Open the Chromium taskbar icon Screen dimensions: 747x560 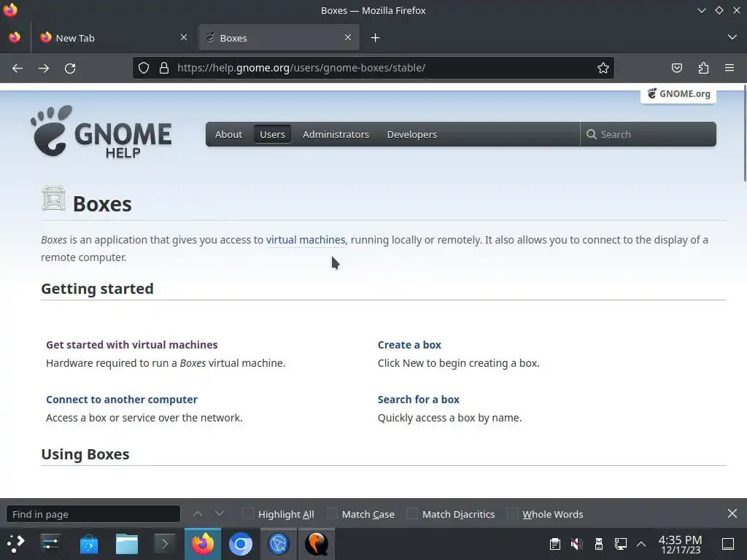tap(241, 544)
